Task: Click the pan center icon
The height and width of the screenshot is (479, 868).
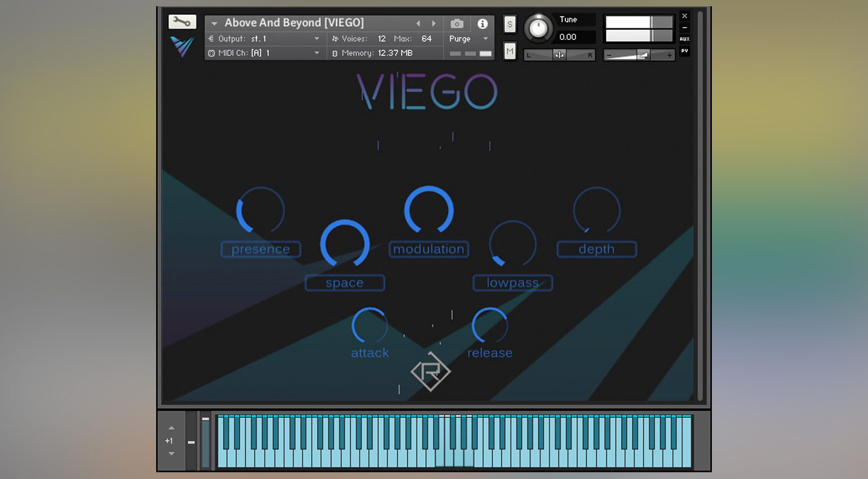Action: [559, 55]
